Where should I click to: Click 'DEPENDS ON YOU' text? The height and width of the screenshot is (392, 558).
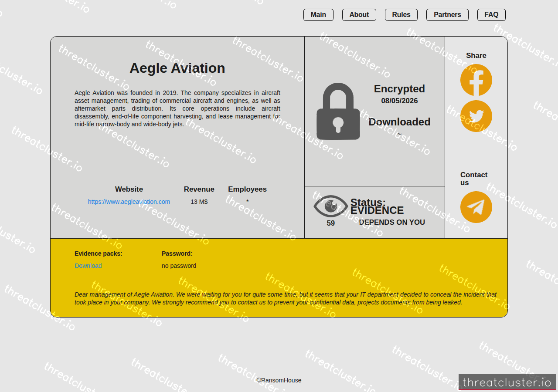point(392,222)
